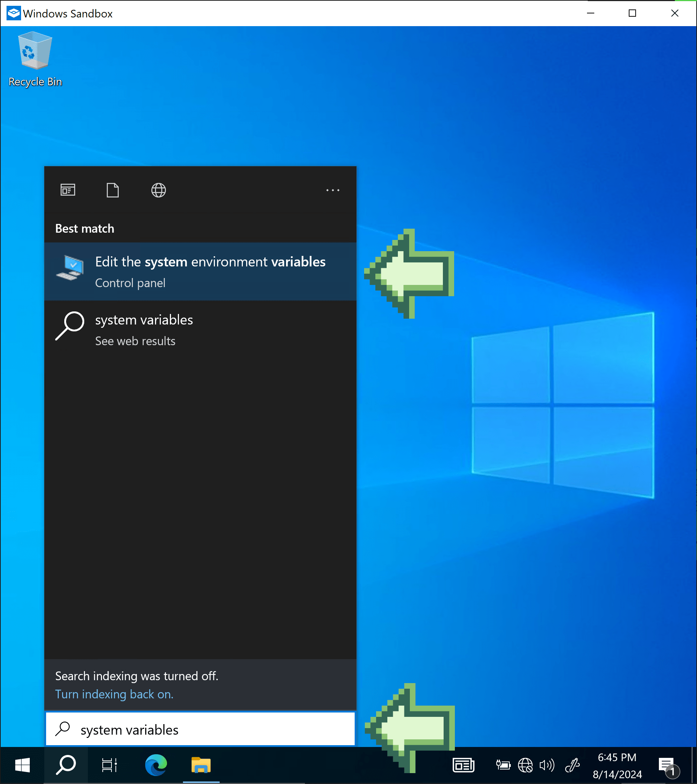
Task: Open Task View on the taskbar
Action: (109, 765)
